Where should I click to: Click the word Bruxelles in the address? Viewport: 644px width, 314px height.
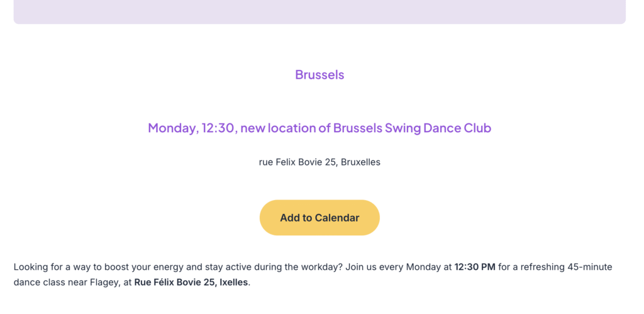(x=360, y=162)
